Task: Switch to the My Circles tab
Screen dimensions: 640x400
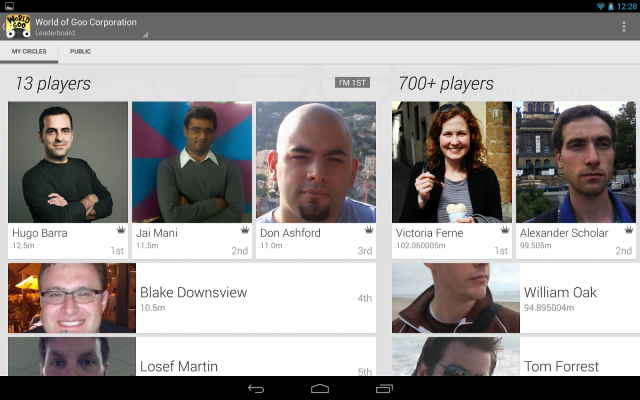Action: coord(29,51)
